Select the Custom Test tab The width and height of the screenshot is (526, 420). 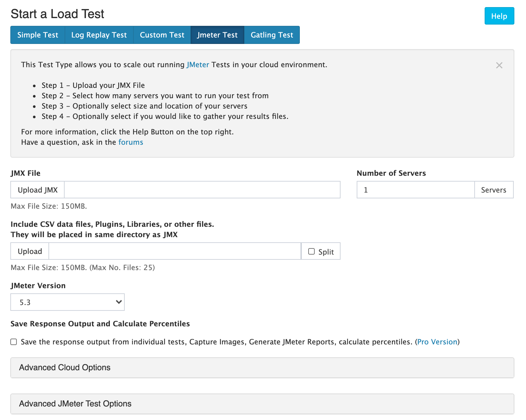[x=162, y=35]
